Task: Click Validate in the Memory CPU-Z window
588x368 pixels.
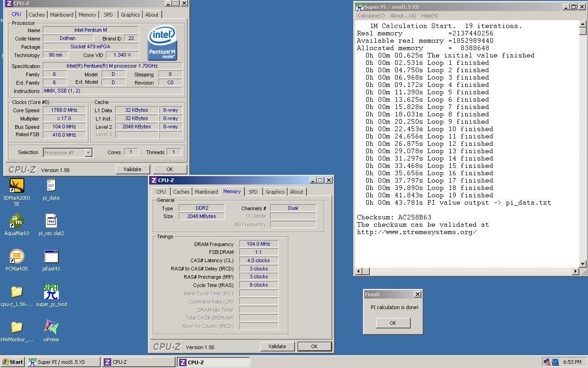Action: (277, 346)
